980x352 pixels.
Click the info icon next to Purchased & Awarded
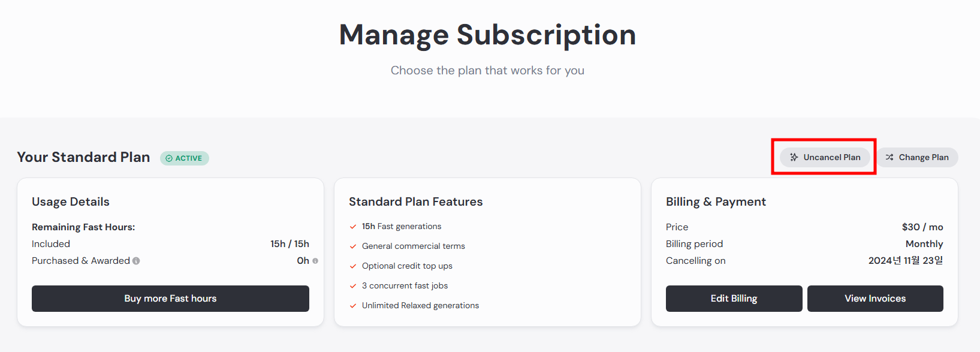tap(136, 261)
